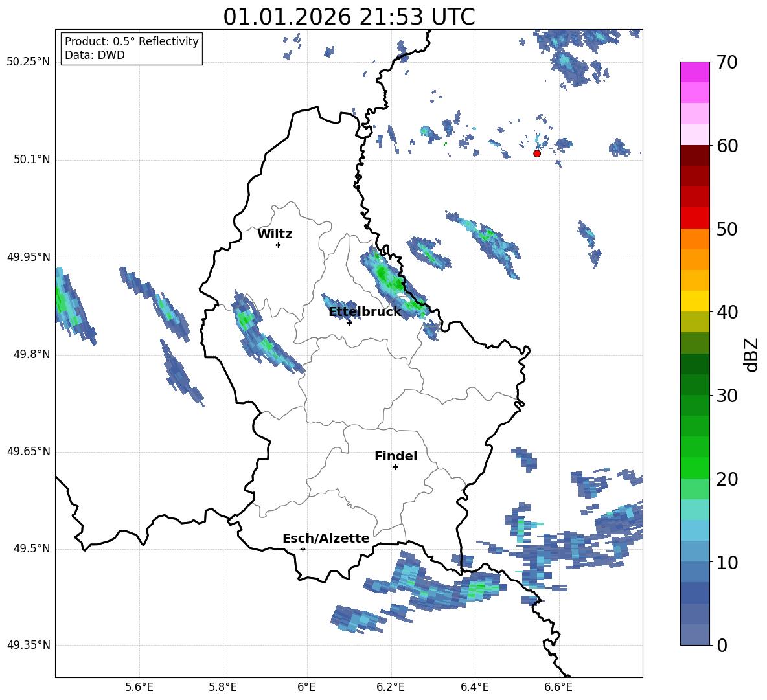The image size is (767, 700).
Task: Click the Product: 0.5° Reflectivity text
Action: pos(132,41)
